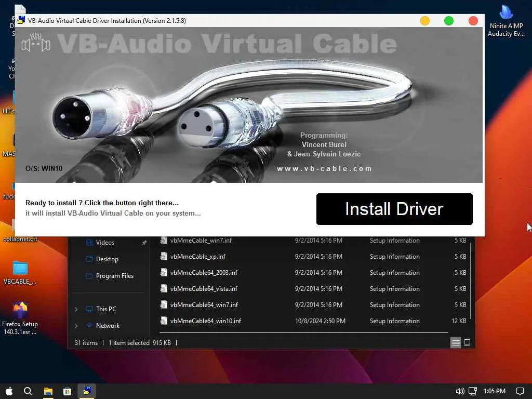Open the volume control in system tray
This screenshot has width=532, height=399.
tap(460, 391)
